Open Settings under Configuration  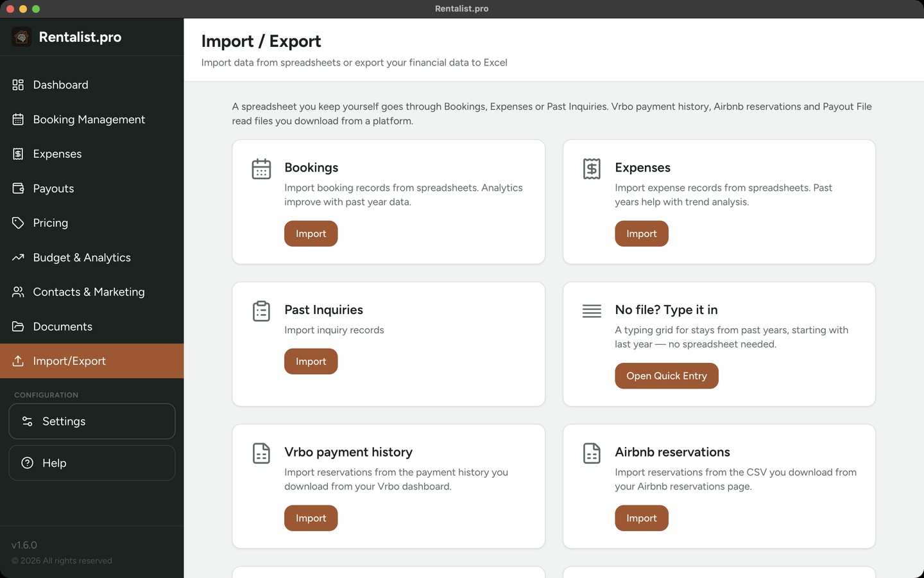click(x=92, y=421)
